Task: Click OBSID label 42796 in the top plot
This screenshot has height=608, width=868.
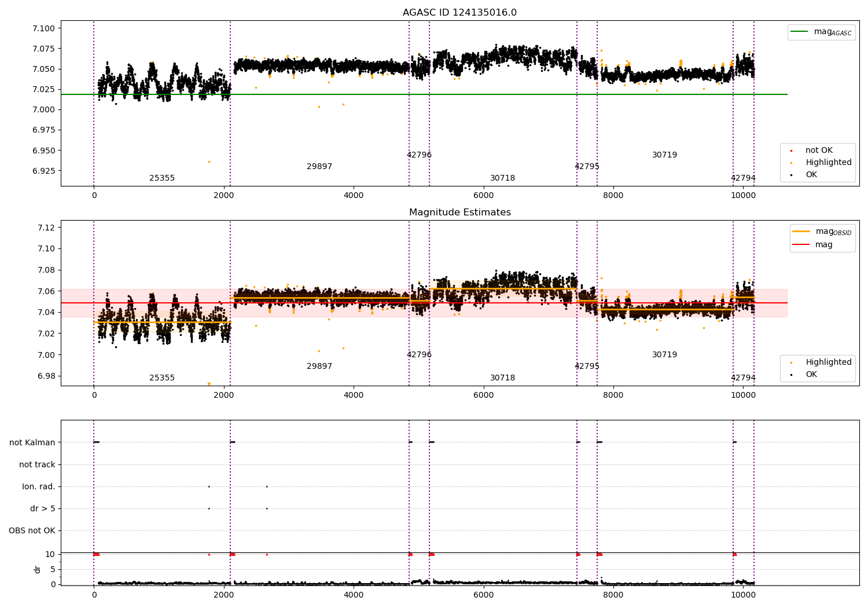Action: coord(419,155)
